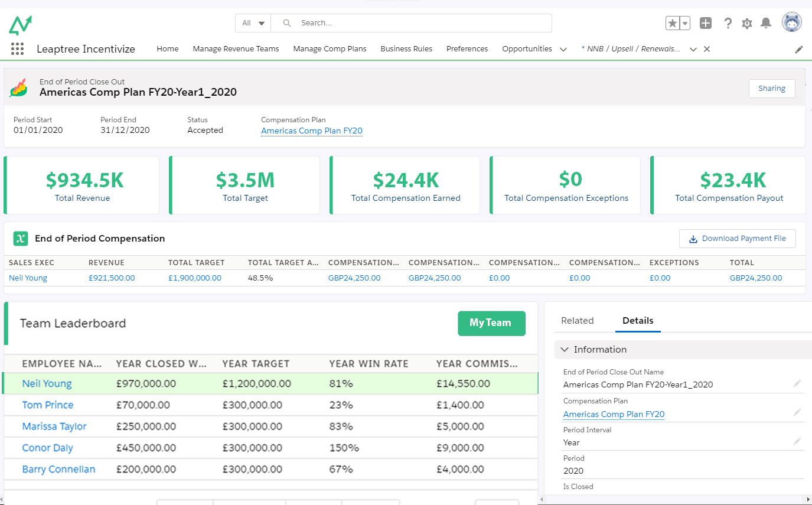Open the global actions plus icon
Viewport: 812px width, 505px height.
pos(706,23)
